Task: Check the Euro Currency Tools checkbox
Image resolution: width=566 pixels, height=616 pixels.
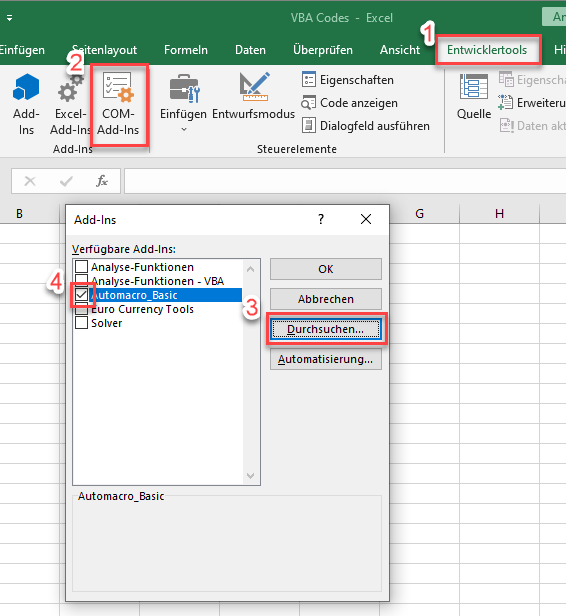Action: coord(81,310)
